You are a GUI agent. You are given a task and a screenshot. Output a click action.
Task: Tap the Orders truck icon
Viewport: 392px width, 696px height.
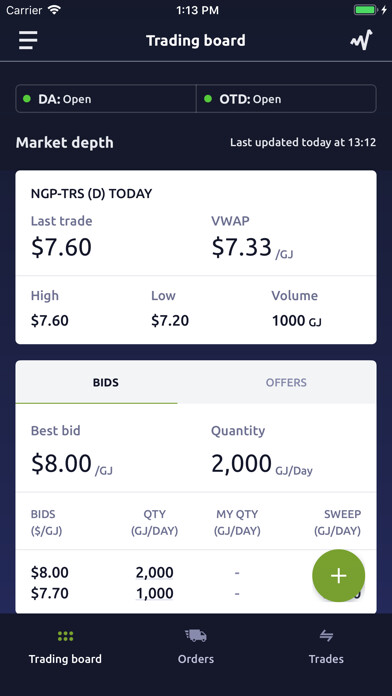tap(196, 636)
